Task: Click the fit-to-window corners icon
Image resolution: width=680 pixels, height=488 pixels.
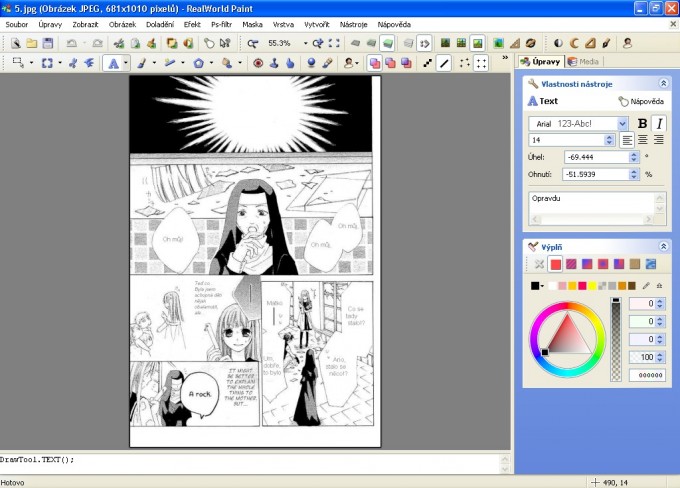Action: tap(334, 43)
